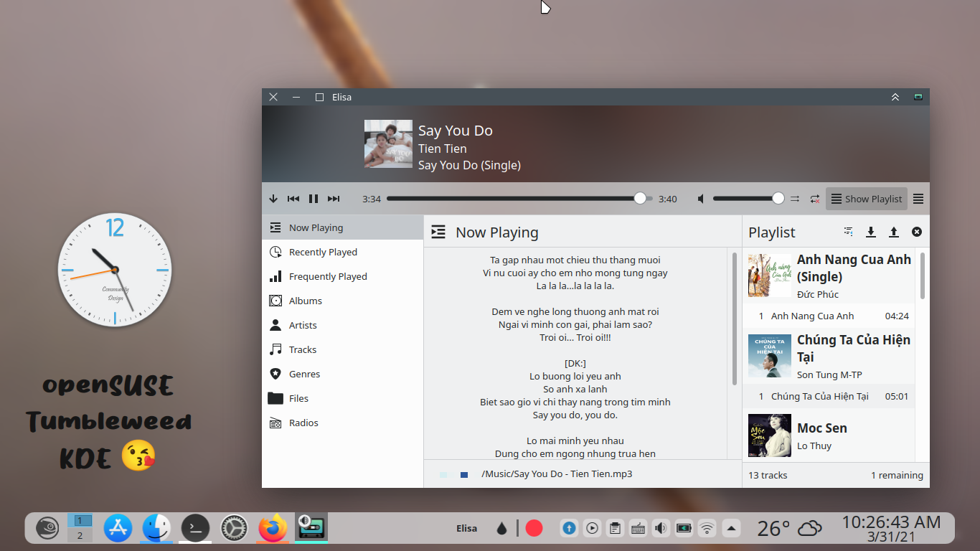Mute the volume with the speaker icon

click(x=702, y=199)
